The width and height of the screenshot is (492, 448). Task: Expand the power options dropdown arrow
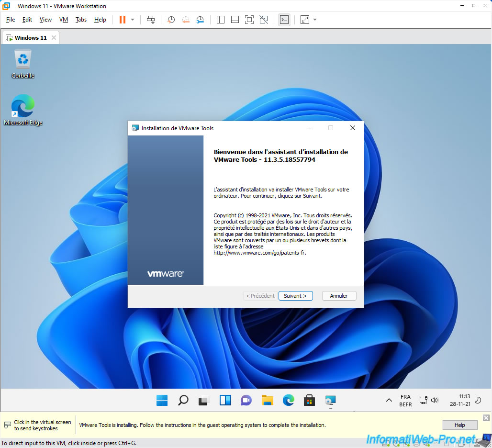133,20
